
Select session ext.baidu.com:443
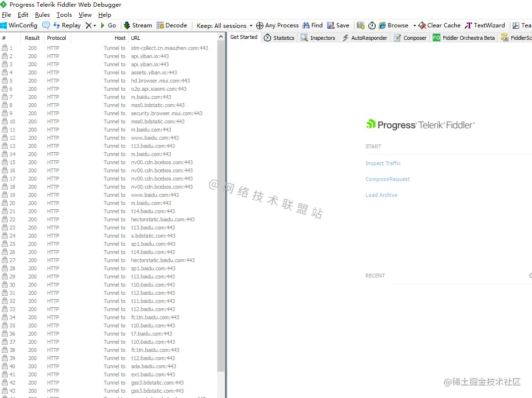[x=108, y=374]
